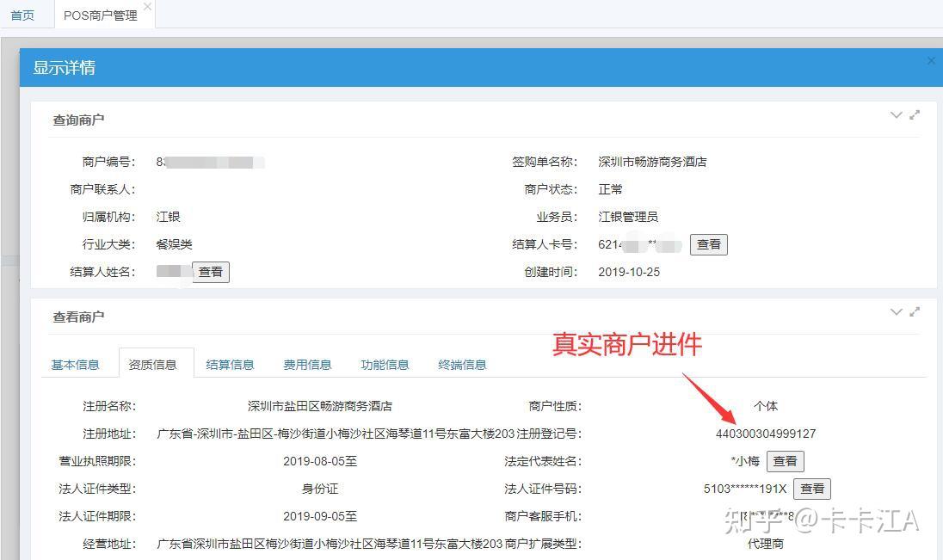Click 查看 next to 法人证件号码
This screenshot has width=943, height=560.
tap(812, 489)
